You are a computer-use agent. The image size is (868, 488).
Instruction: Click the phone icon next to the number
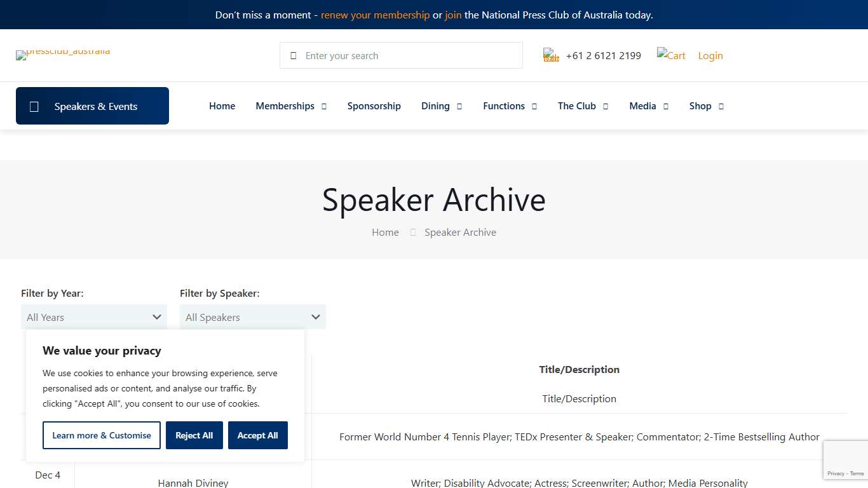pyautogui.click(x=550, y=55)
